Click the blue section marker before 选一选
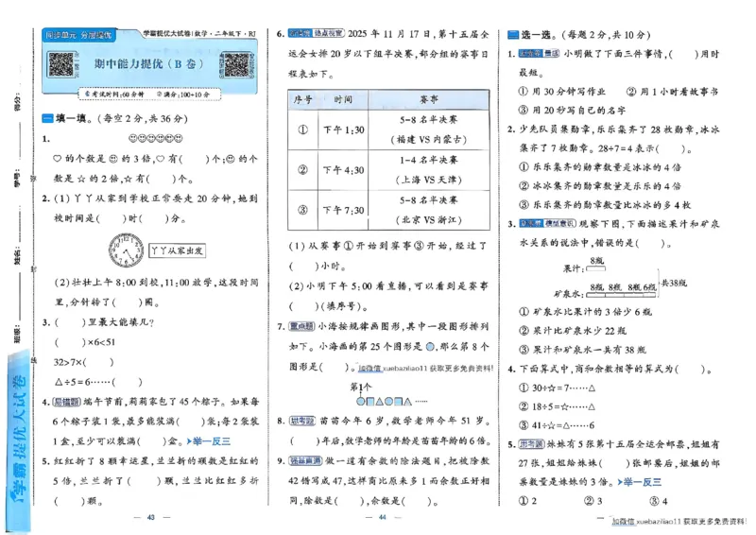756x535 pixels. pyautogui.click(x=513, y=35)
